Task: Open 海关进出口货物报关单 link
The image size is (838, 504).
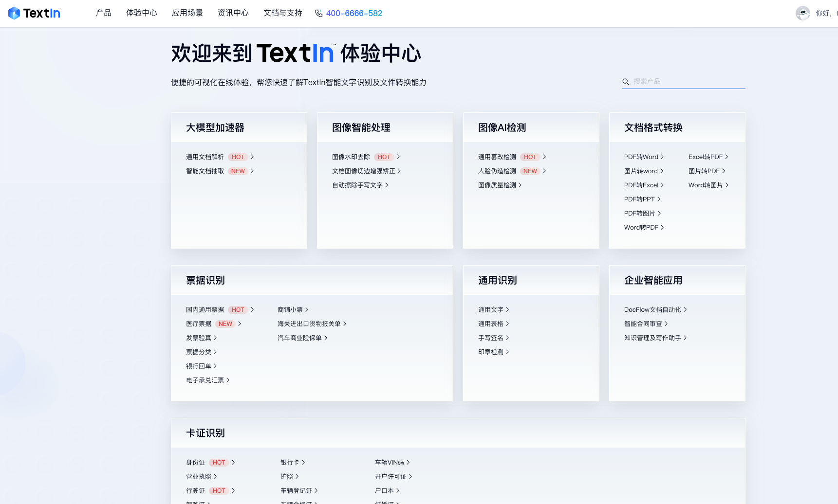Action: tap(309, 324)
